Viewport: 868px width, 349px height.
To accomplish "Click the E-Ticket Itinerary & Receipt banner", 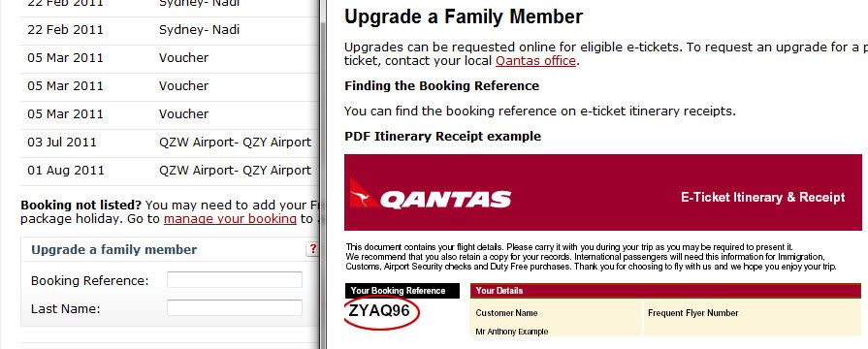I will [603, 193].
